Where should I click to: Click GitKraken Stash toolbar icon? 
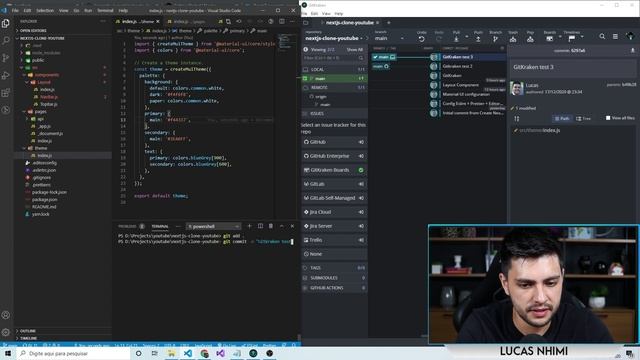click(x=513, y=37)
